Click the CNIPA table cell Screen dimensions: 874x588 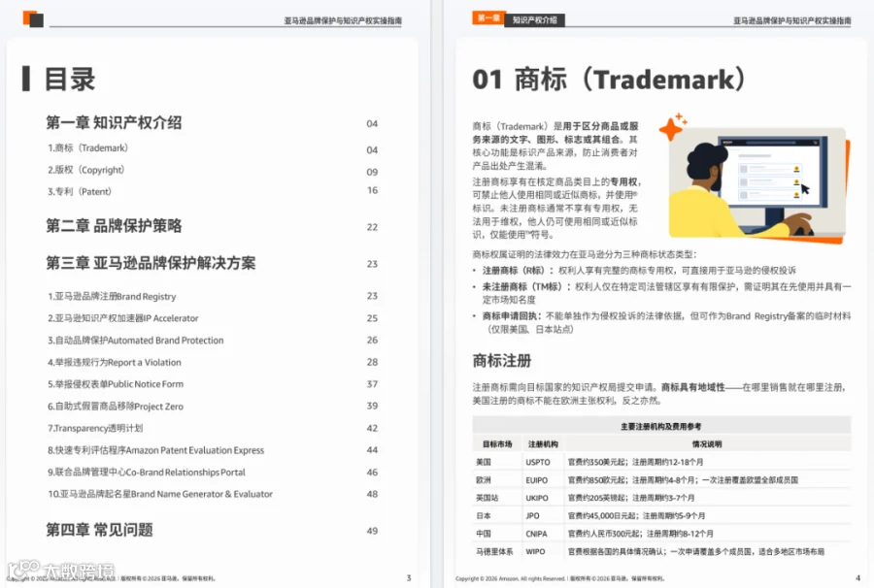(536, 534)
